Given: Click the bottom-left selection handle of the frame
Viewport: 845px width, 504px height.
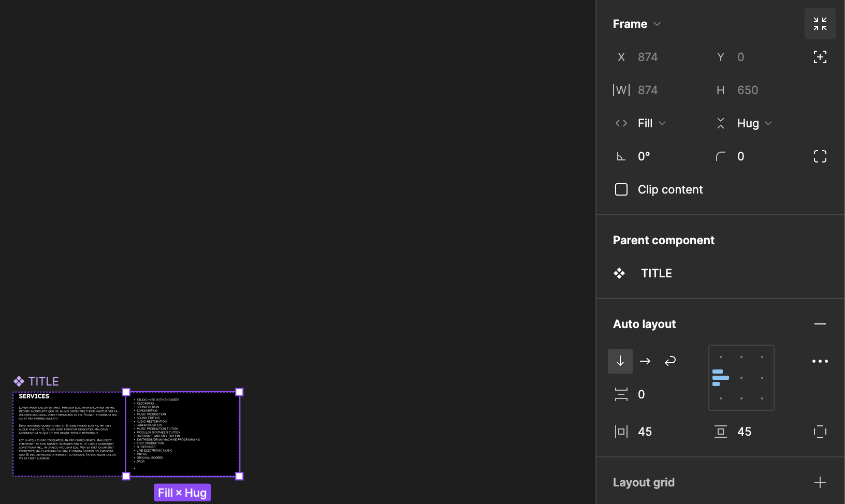Looking at the screenshot, I should click(126, 476).
